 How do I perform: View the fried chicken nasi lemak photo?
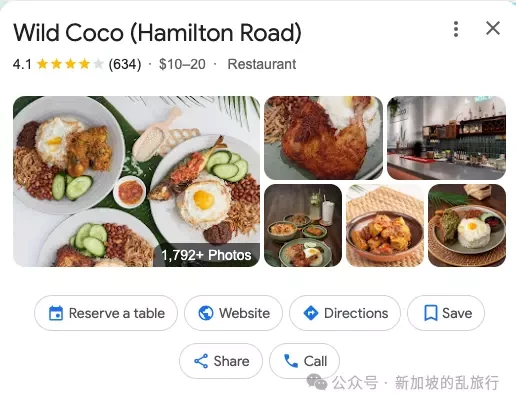pos(323,138)
